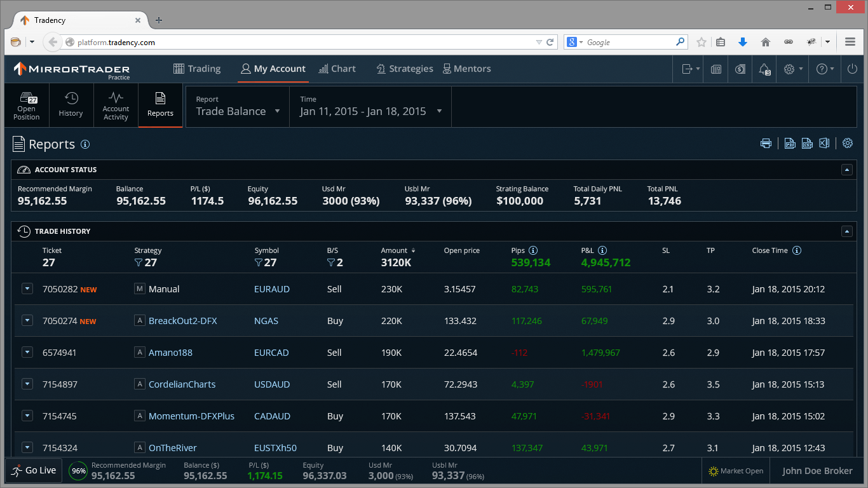Filter by B/S funnel icon
Screen dimensions: 868x488
(331, 262)
